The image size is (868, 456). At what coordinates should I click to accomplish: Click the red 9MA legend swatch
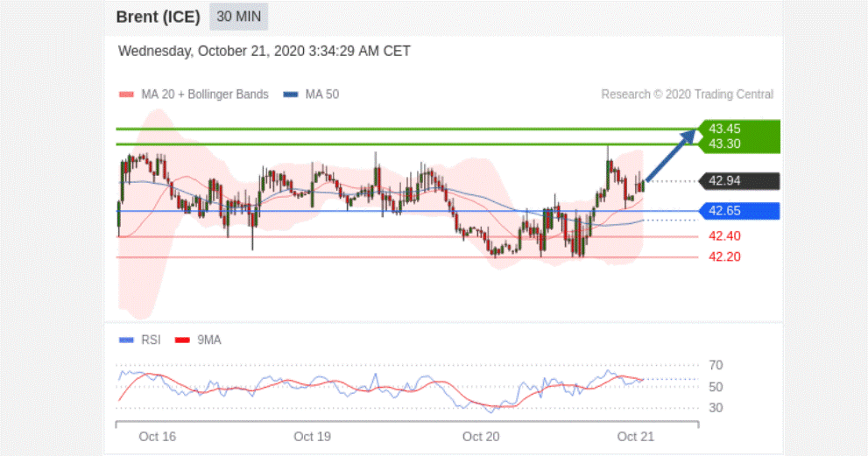click(x=182, y=340)
